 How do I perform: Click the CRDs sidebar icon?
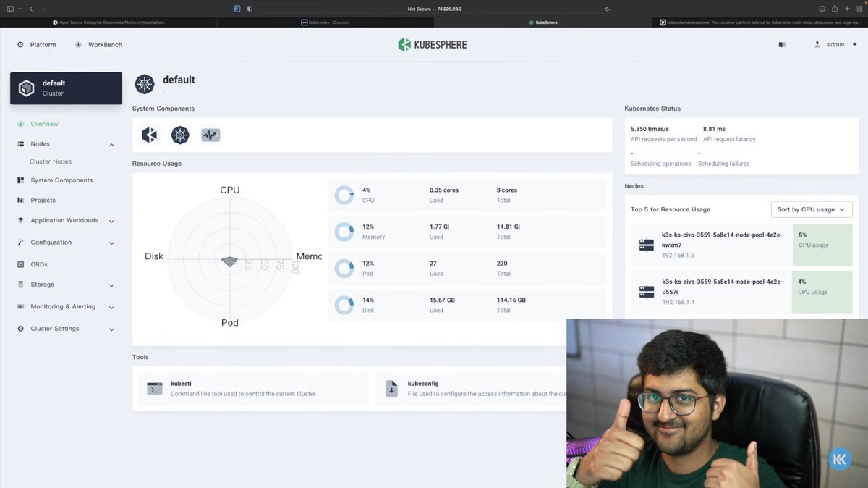coord(21,264)
